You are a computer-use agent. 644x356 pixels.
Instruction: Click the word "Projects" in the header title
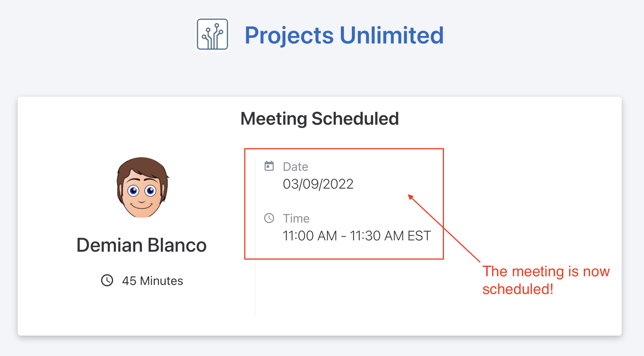click(x=289, y=36)
